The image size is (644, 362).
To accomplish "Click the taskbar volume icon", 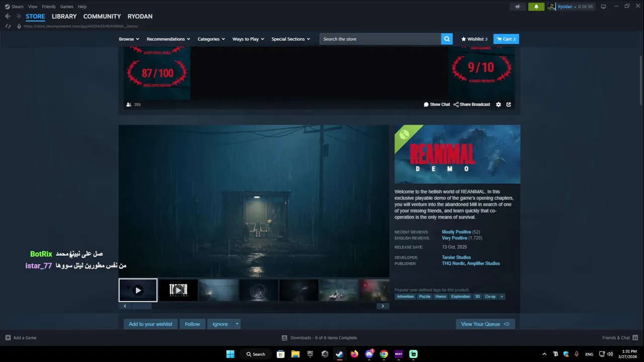I will (x=610, y=354).
